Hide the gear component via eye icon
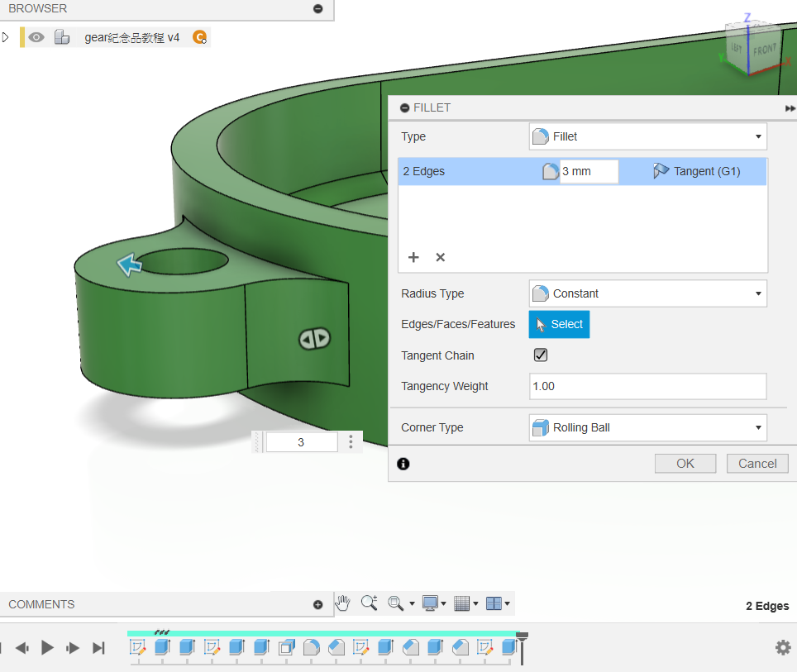The width and height of the screenshot is (797, 672). (36, 37)
